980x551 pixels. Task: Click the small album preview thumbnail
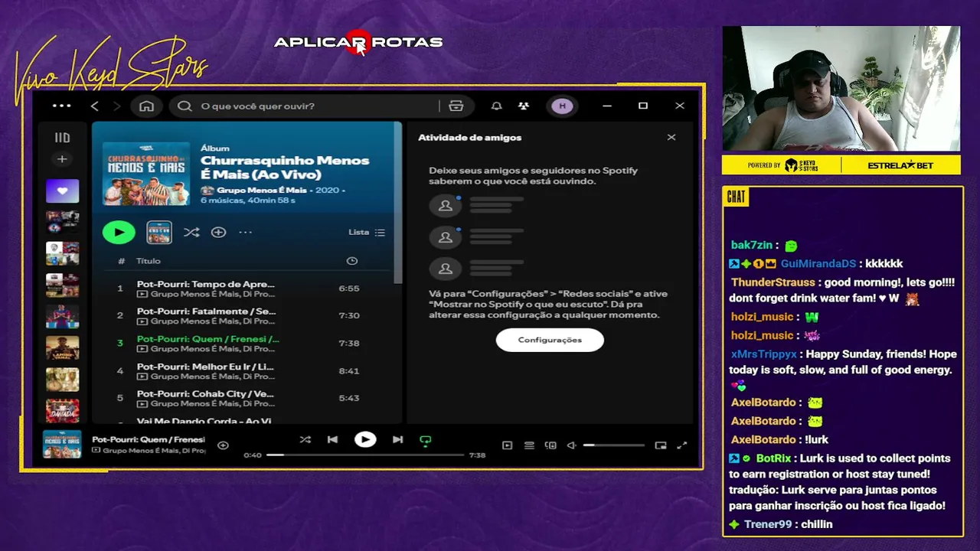point(159,232)
